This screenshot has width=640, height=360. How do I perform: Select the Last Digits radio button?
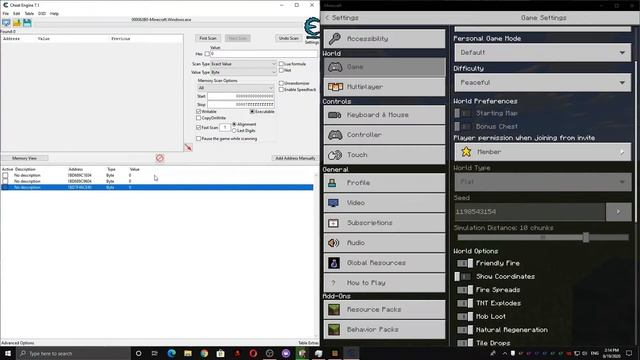(234, 131)
